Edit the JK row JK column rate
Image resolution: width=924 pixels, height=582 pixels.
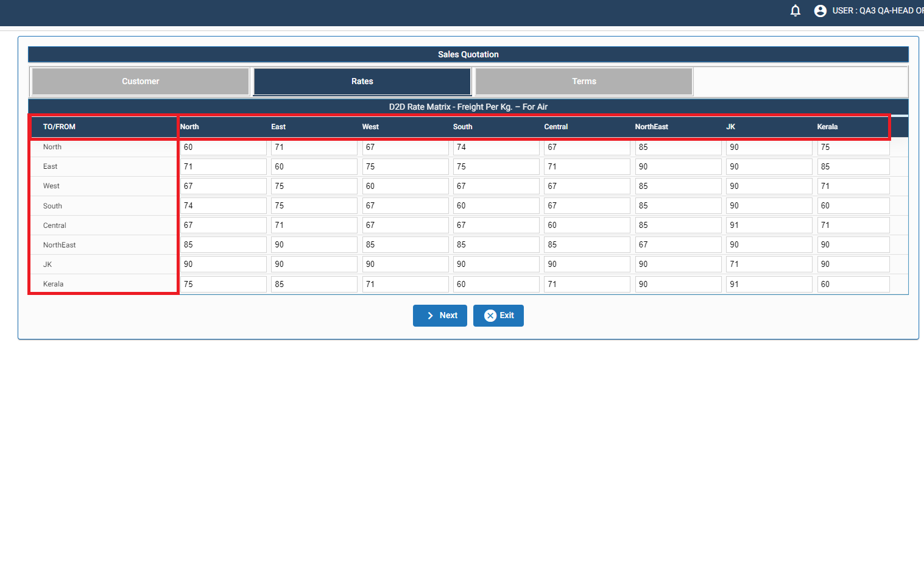coord(768,264)
